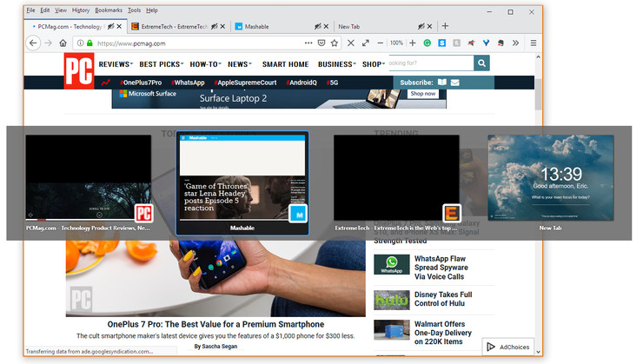Image resolution: width=643 pixels, height=364 pixels.
Task: Open the File menu
Action: pyautogui.click(x=30, y=10)
